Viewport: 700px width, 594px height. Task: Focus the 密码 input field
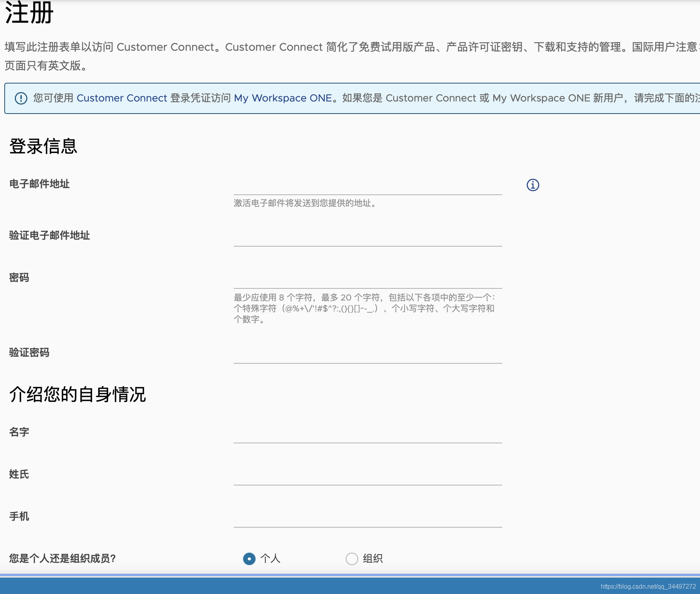point(368,279)
